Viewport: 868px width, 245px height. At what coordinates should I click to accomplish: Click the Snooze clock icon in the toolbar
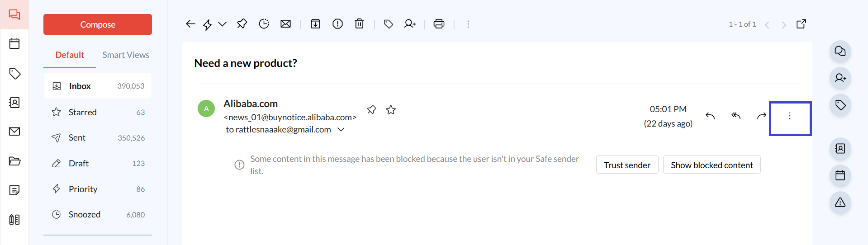click(264, 24)
